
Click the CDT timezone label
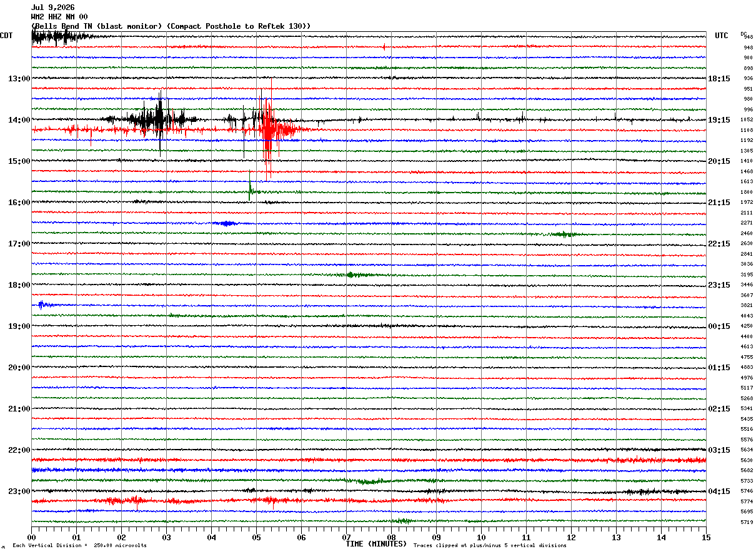(x=6, y=36)
